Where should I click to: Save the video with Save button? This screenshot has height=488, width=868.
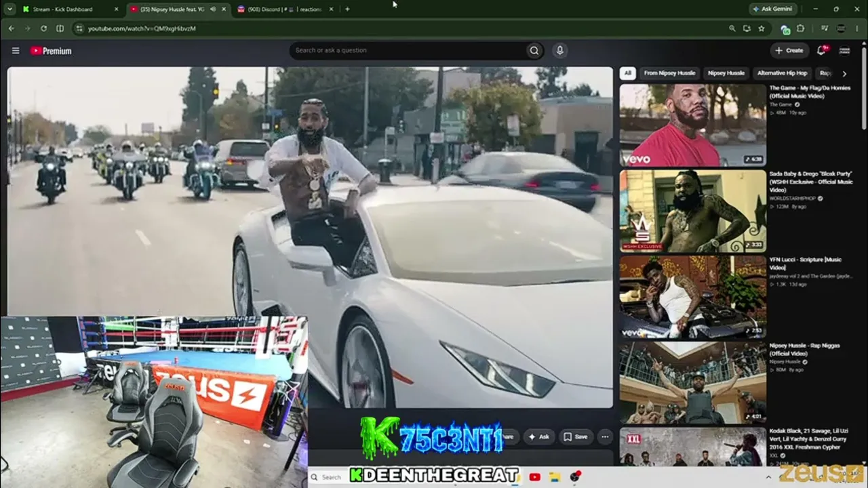(x=576, y=437)
